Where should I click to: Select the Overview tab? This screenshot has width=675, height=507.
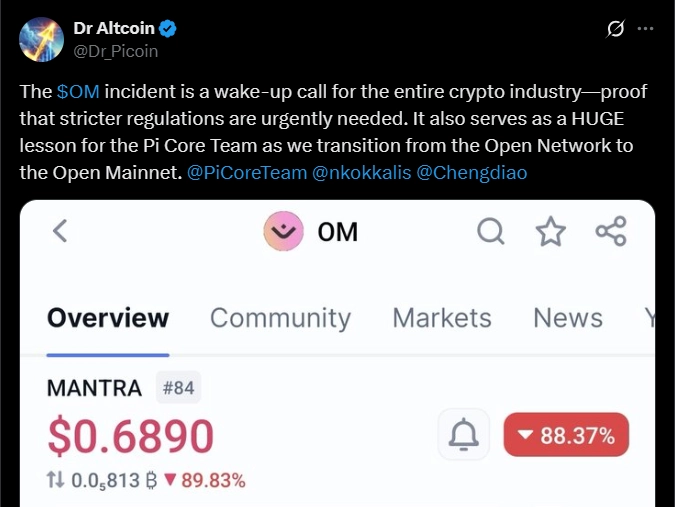108,318
